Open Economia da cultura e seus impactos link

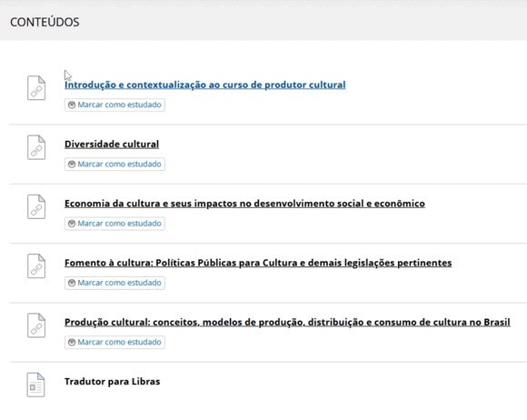pos(244,204)
